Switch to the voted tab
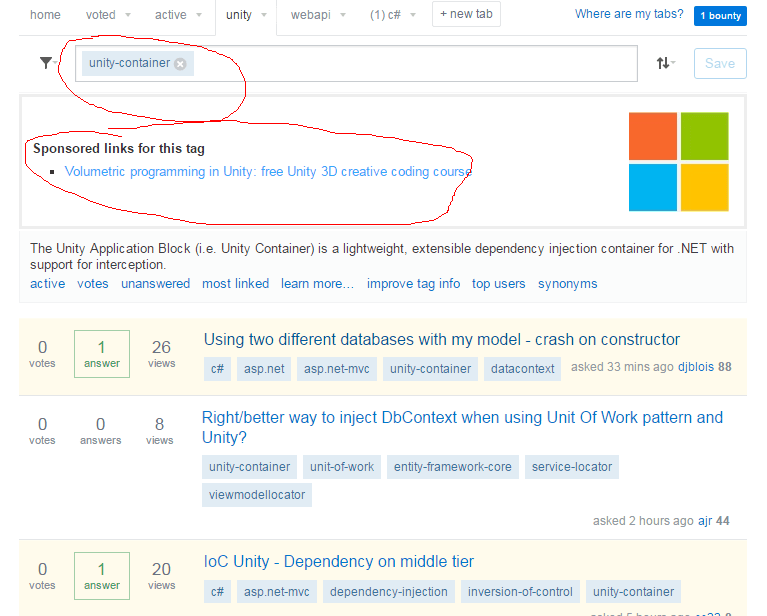The image size is (767, 616). click(x=101, y=15)
